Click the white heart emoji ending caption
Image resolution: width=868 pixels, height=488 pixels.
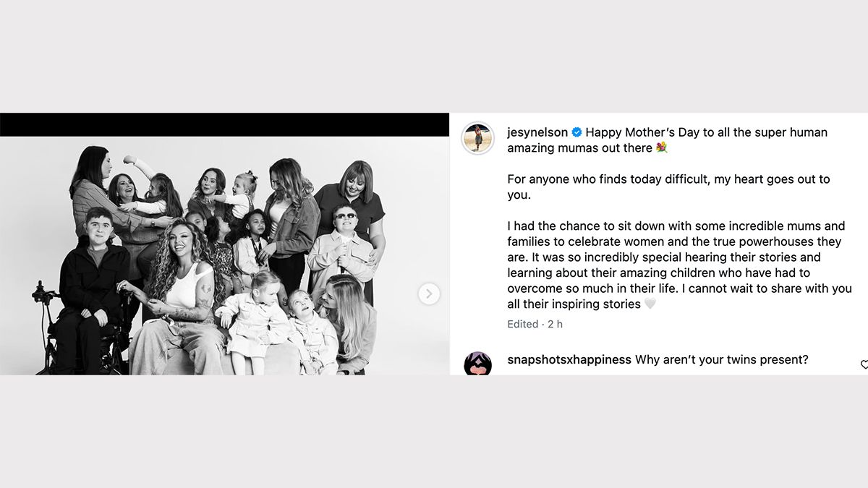[650, 304]
